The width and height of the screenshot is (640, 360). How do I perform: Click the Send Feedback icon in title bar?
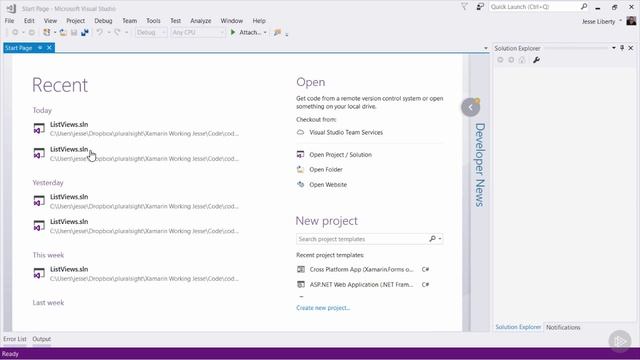tap(480, 7)
